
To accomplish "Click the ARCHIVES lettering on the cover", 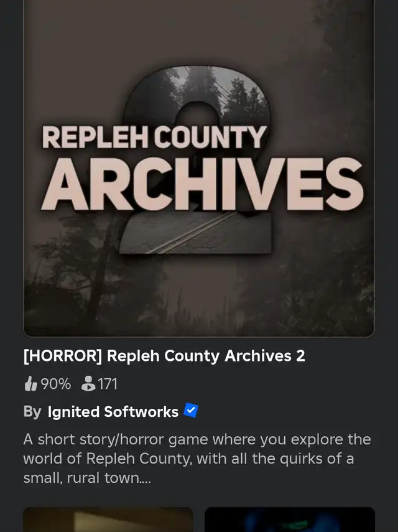I will (202, 184).
